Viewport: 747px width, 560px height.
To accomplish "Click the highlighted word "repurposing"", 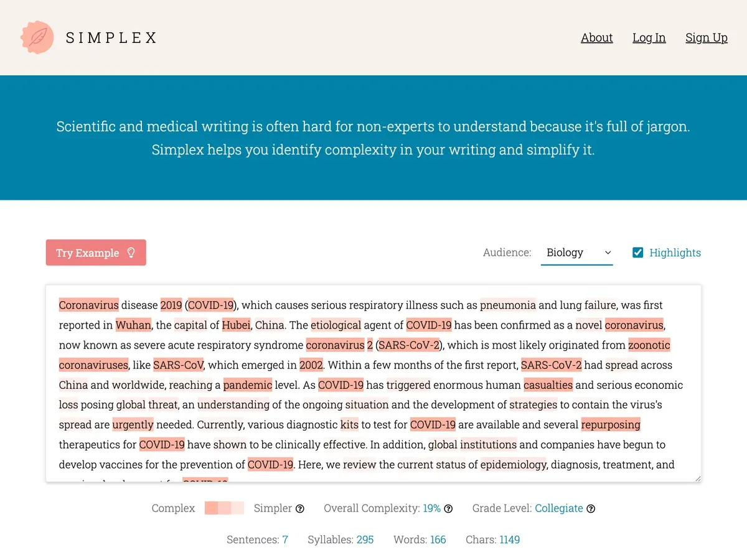I will [611, 424].
